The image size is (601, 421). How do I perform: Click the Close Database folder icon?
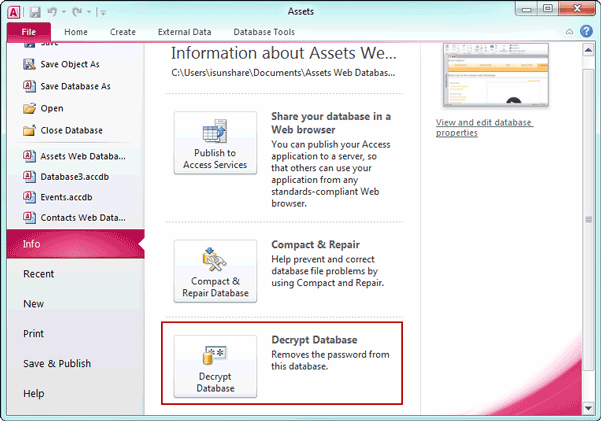pos(30,130)
